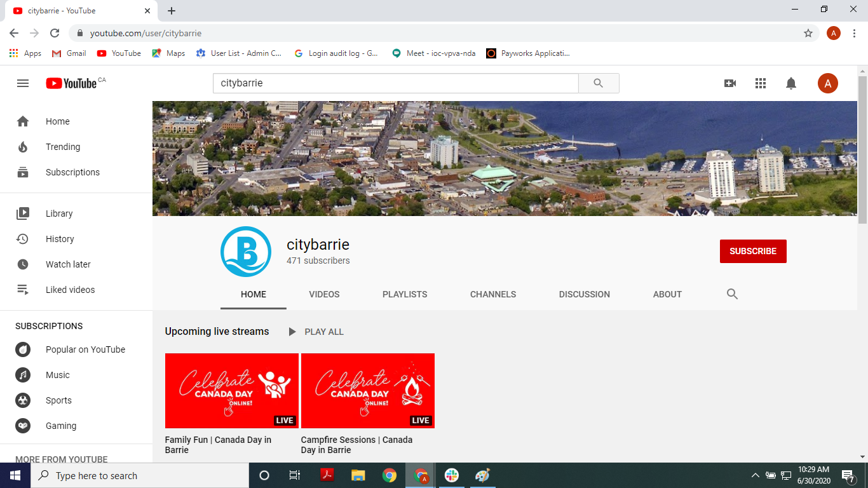Open the create video camera icon
The image size is (868, 488).
tap(730, 83)
